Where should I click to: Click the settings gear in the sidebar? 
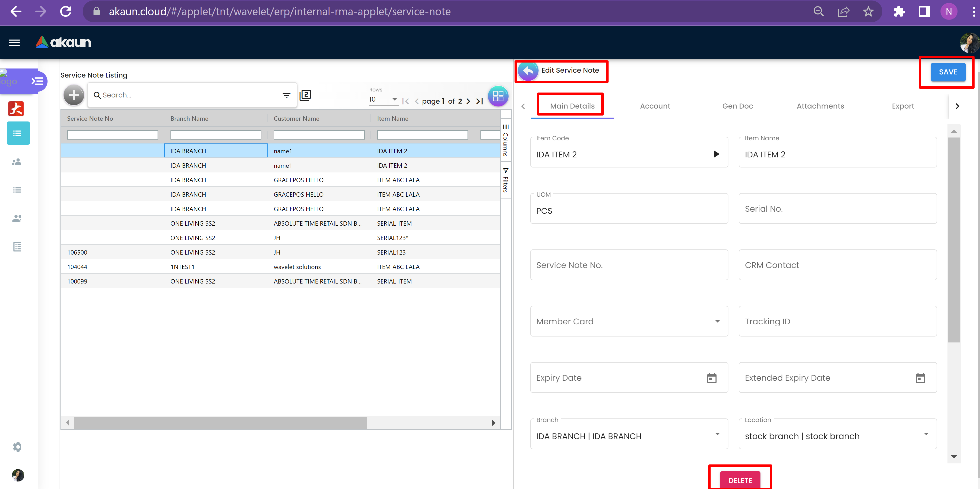pyautogui.click(x=17, y=447)
